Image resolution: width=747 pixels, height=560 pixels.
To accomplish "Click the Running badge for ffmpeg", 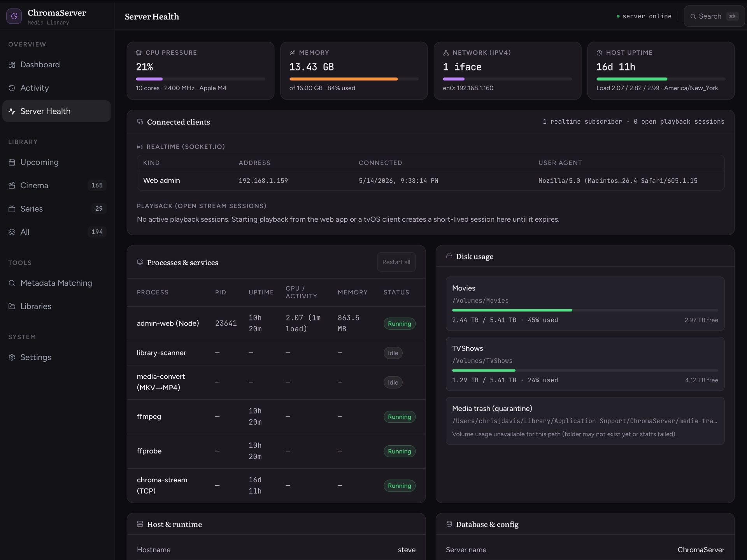I will click(400, 417).
